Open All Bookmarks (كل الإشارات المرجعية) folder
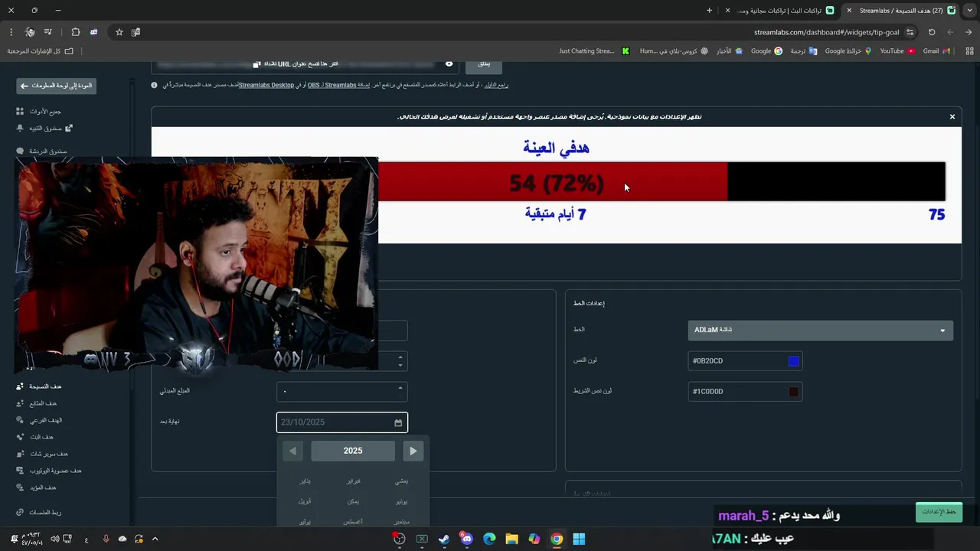Screen dimensions: 980x551 click(x=40, y=51)
